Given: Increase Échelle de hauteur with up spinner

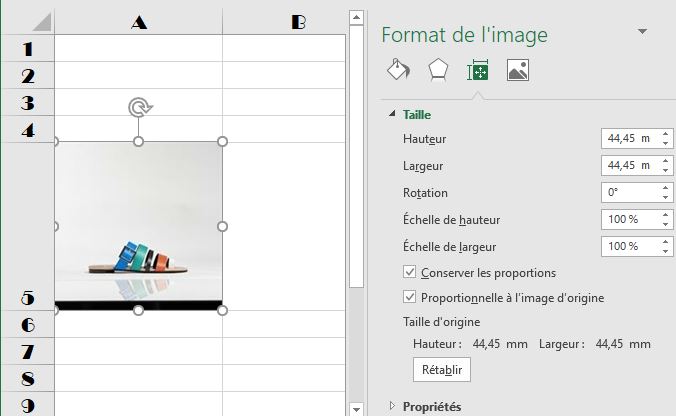Looking at the screenshot, I should coord(666,215).
